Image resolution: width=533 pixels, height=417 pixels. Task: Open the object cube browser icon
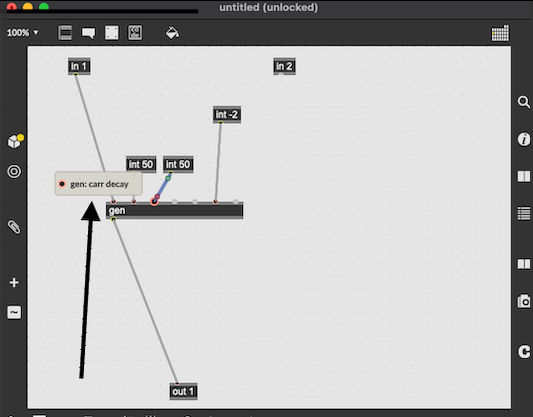15,141
